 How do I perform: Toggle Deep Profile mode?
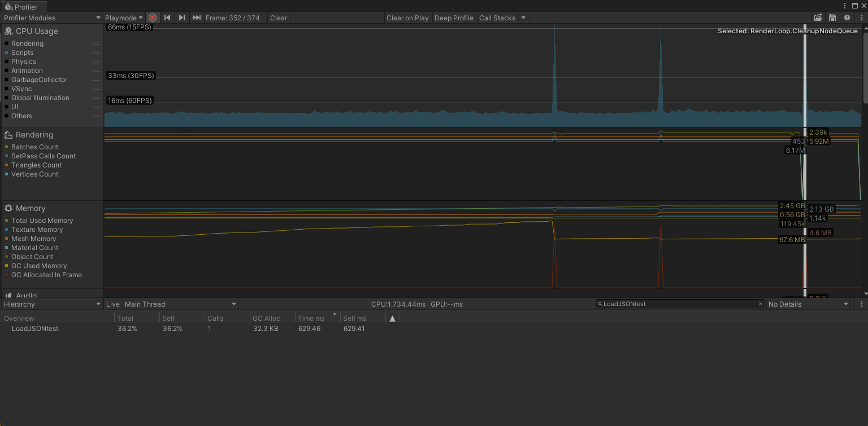pyautogui.click(x=454, y=18)
